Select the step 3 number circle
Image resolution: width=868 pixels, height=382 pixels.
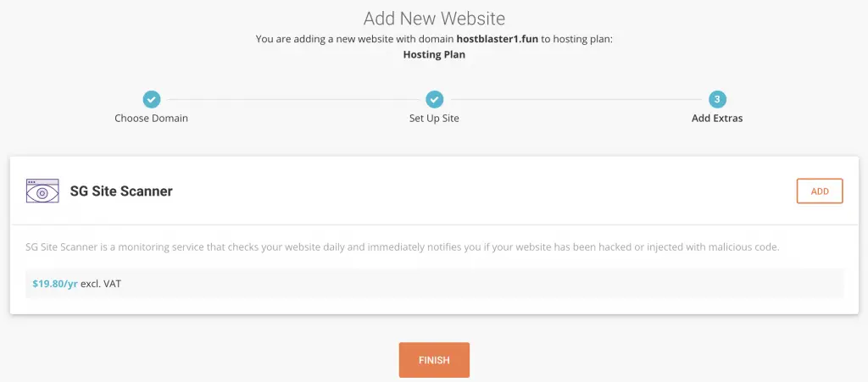tap(717, 99)
